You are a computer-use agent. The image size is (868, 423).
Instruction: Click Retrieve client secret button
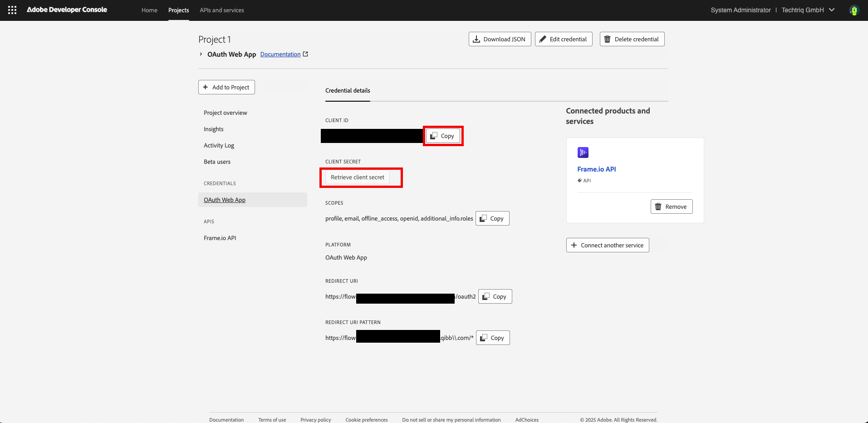point(358,177)
